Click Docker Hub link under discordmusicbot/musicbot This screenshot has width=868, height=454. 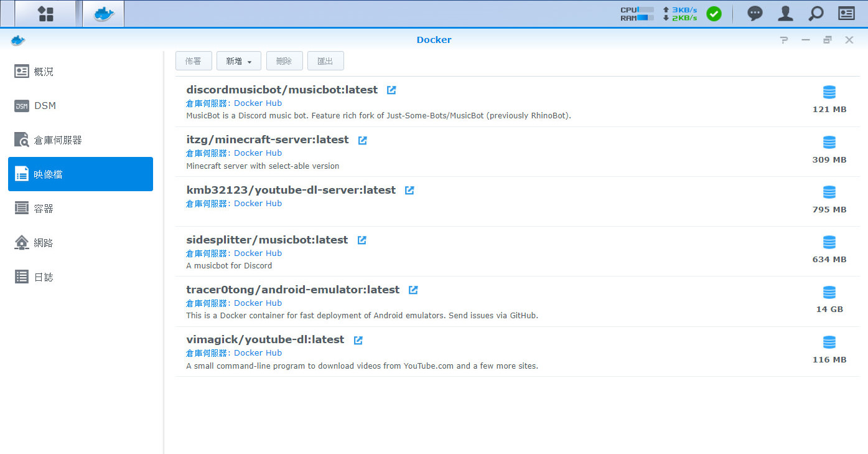(x=258, y=103)
